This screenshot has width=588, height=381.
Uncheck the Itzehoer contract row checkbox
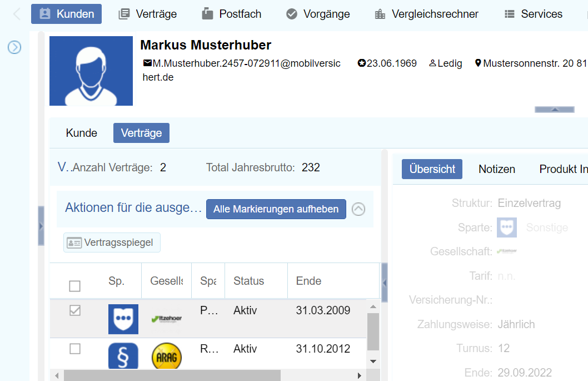point(74,311)
